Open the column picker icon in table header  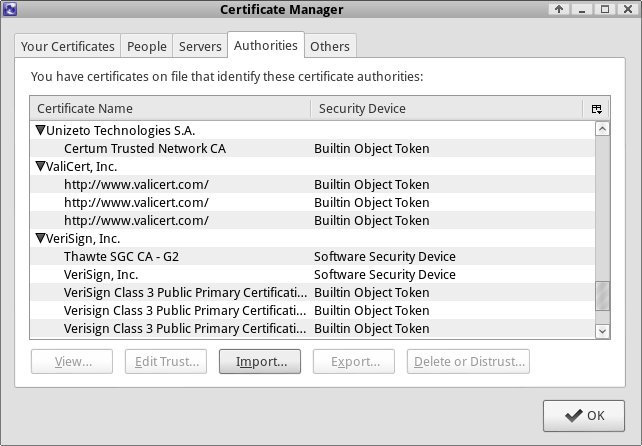tap(597, 109)
